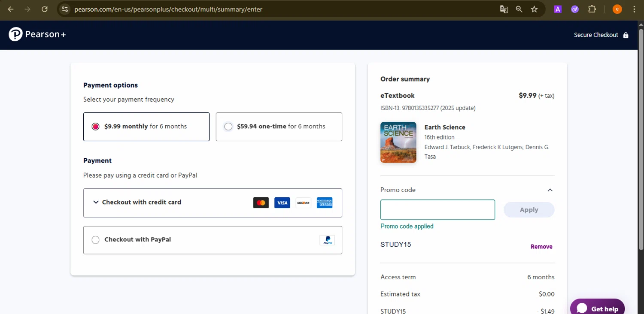The width and height of the screenshot is (644, 314).
Task: Click the '6 months' access term value
Action: (x=541, y=277)
